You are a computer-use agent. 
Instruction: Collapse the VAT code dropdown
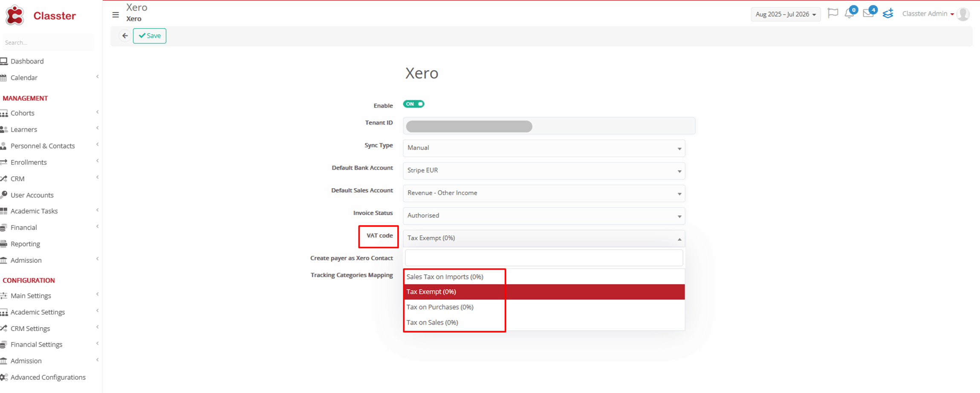pos(544,239)
